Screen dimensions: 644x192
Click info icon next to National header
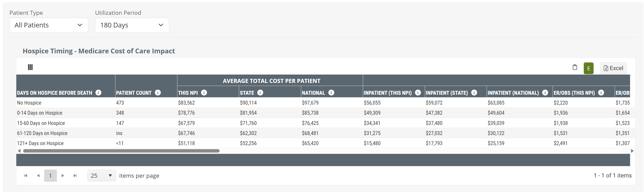pos(331,93)
